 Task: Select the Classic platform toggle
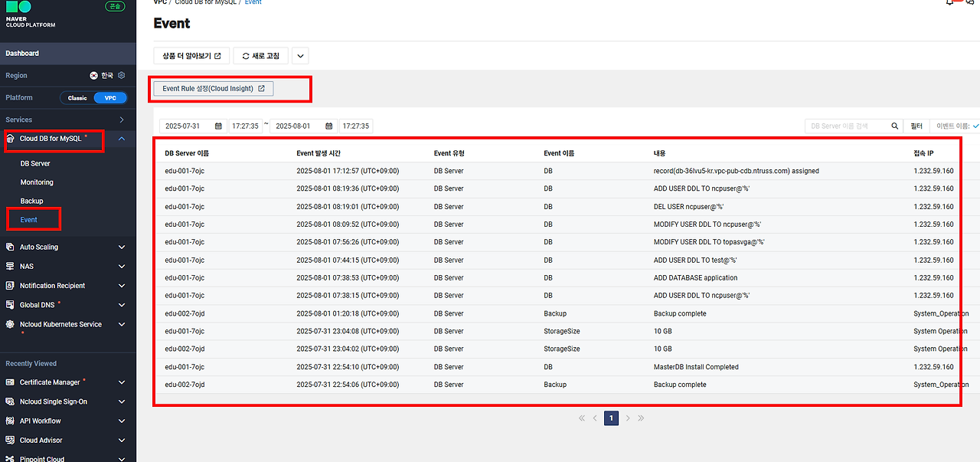point(77,98)
